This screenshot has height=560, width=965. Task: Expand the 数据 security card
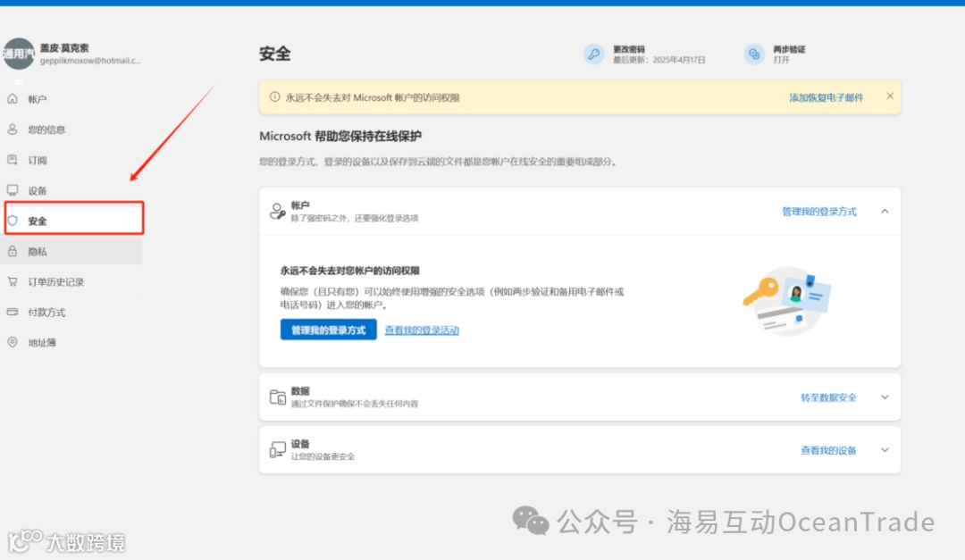point(885,397)
